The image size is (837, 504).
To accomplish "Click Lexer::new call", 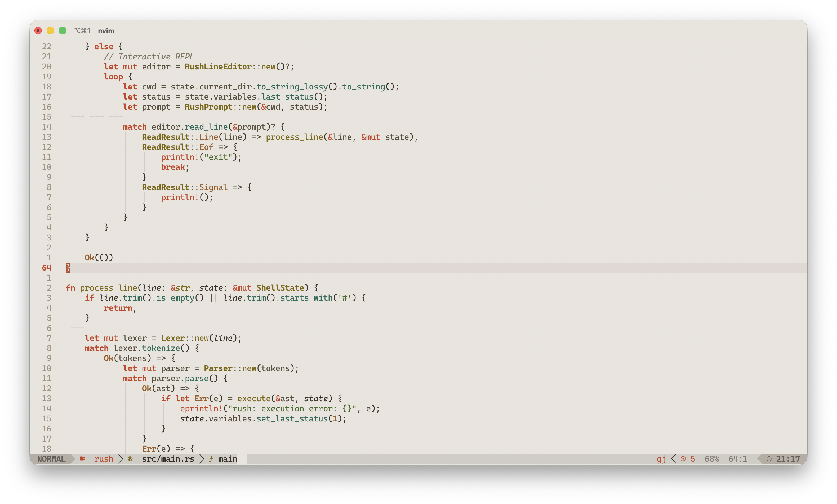I will click(x=185, y=338).
